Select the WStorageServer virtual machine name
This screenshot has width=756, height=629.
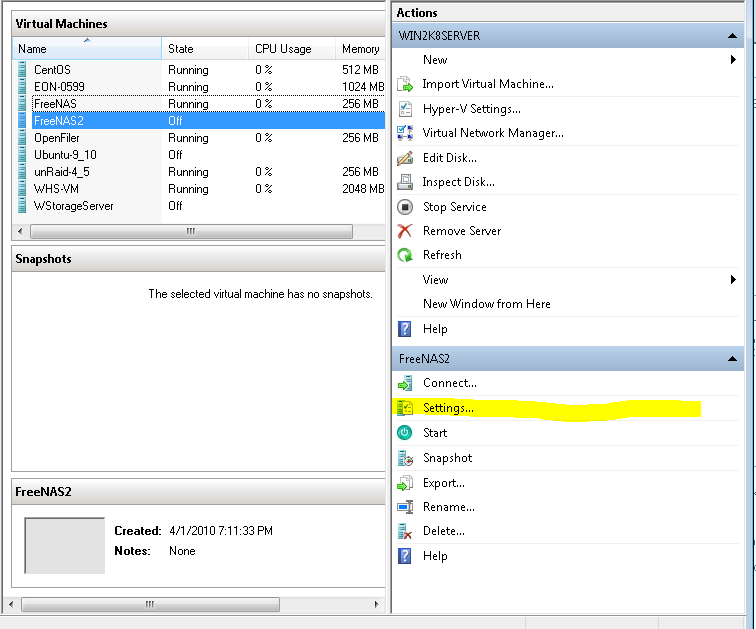[73, 206]
